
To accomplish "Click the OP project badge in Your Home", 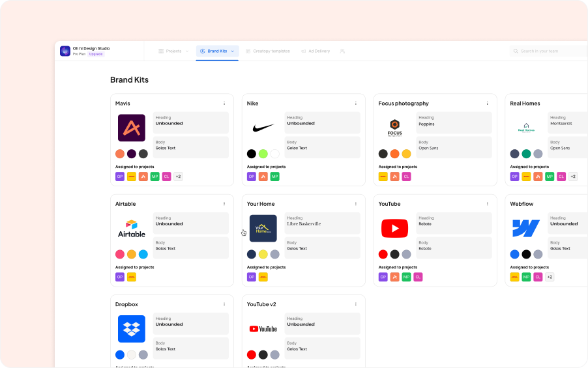I will click(252, 277).
